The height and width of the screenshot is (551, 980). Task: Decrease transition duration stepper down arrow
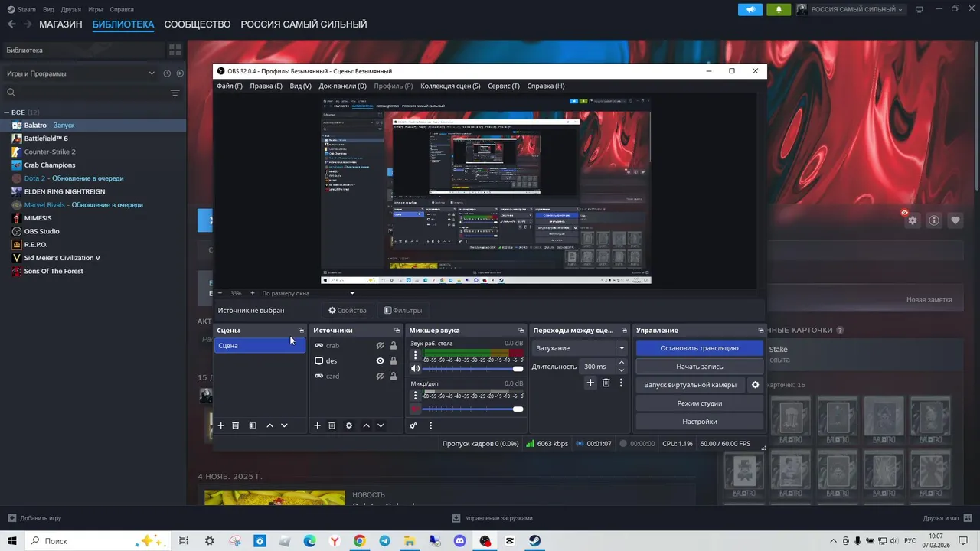(x=622, y=370)
